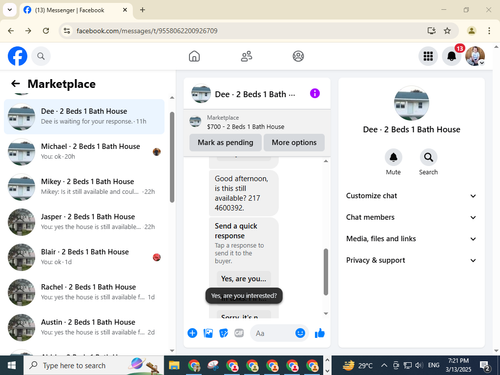
Task: Open Chrome three-dot menu
Action: point(489,31)
